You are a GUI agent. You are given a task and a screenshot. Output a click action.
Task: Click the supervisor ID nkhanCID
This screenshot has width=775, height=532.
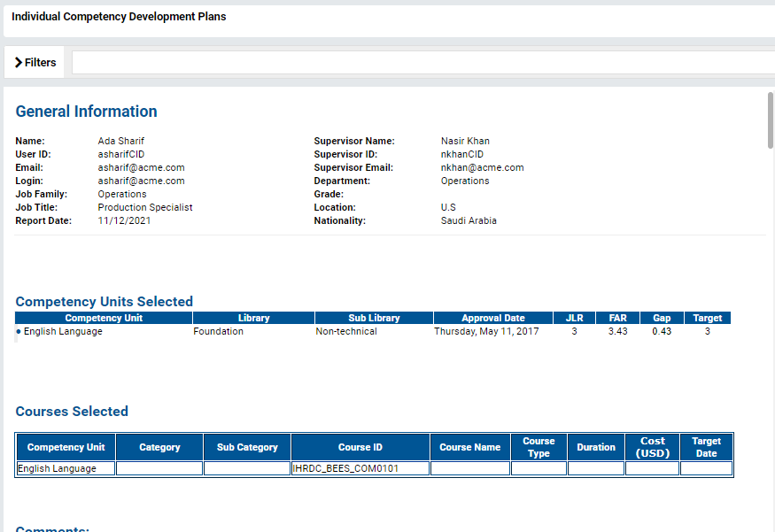pos(462,154)
